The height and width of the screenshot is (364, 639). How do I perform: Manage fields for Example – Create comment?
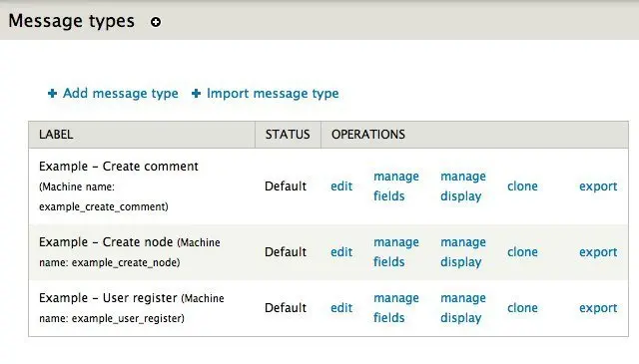(396, 186)
